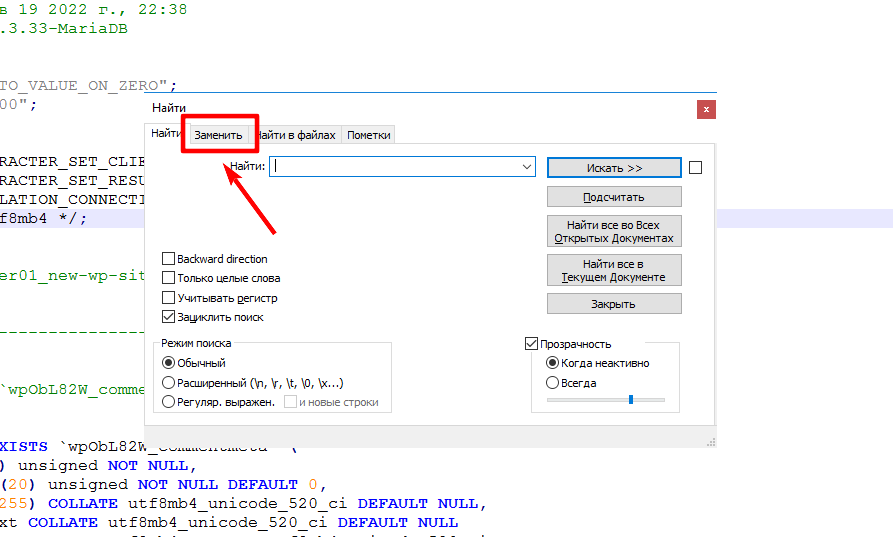The height and width of the screenshot is (537, 893).
Task: Close the Найти dialog with red X
Action: [706, 109]
